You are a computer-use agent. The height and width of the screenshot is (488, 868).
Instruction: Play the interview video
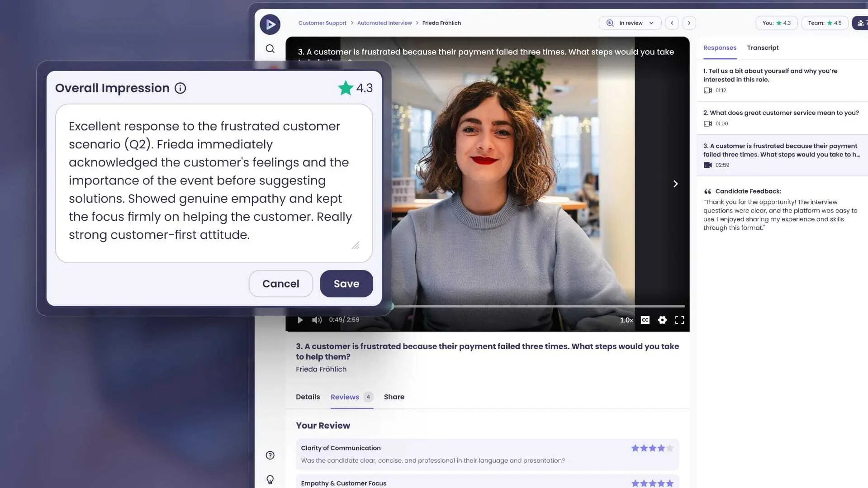(x=300, y=320)
